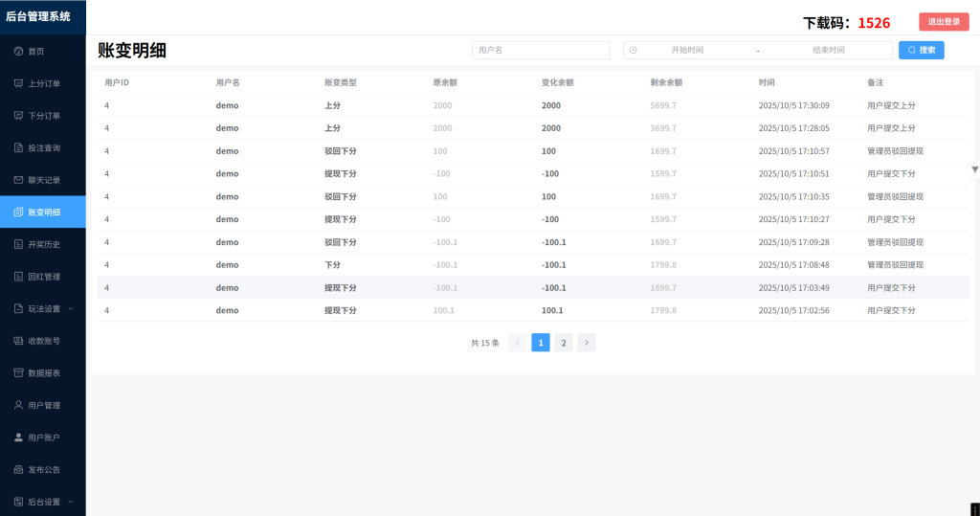The height and width of the screenshot is (516, 980).
Task: Click the 上分订单 sidebar icon
Action: coord(18,83)
